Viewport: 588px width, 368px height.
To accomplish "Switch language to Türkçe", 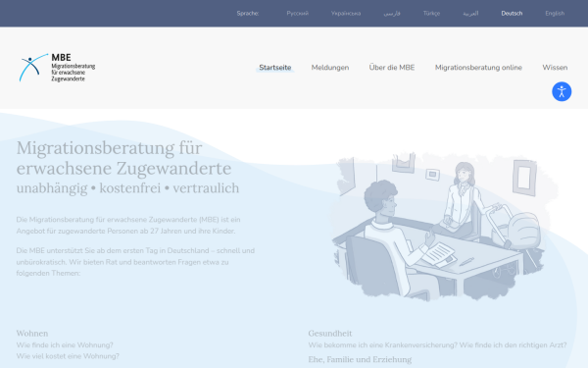I will [x=431, y=14].
